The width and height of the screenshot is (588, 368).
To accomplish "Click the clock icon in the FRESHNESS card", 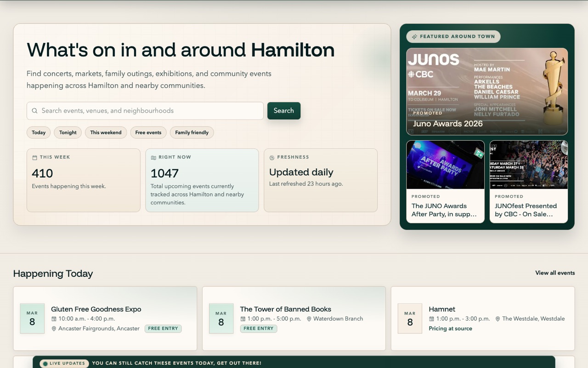I will click(271, 157).
